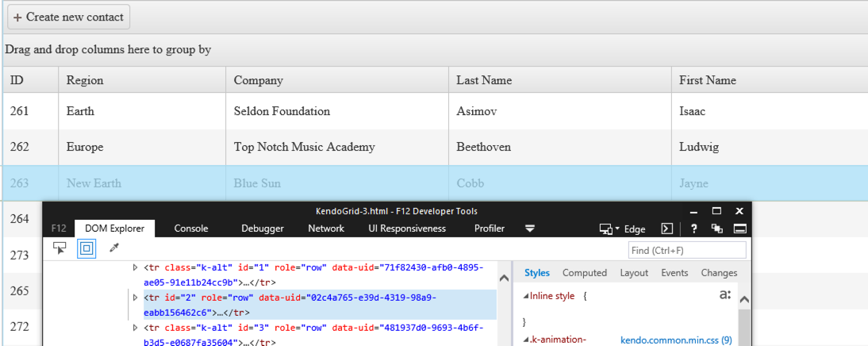Screen dimensions: 868x346
Task: Switch to the Console tab
Action: (x=191, y=229)
